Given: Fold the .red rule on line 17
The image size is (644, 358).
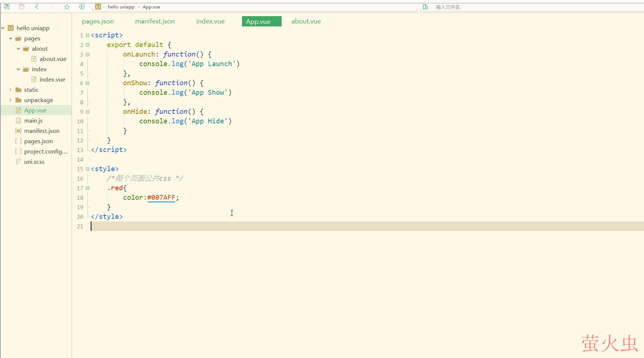Looking at the screenshot, I should [87, 188].
